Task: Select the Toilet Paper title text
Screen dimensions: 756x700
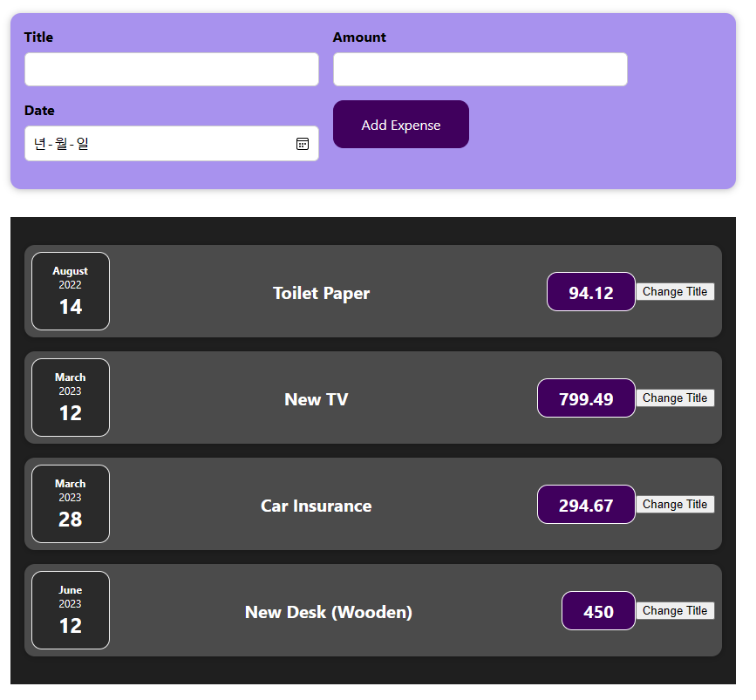Action: pos(321,293)
